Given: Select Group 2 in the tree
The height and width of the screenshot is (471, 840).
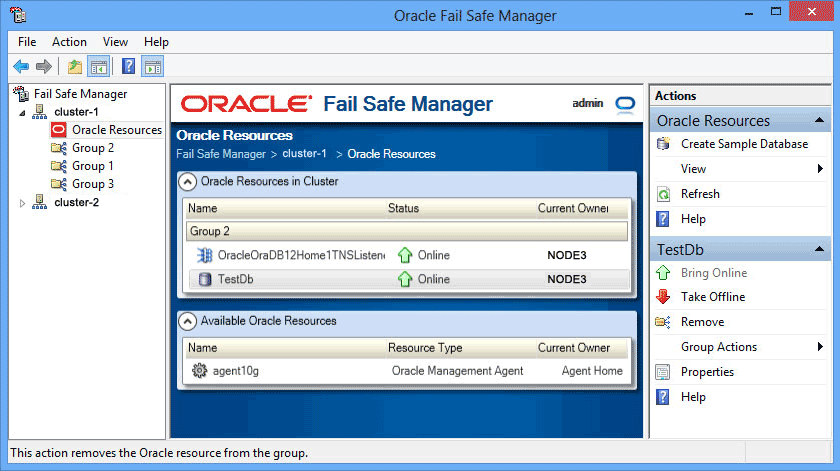Looking at the screenshot, I should (x=93, y=148).
